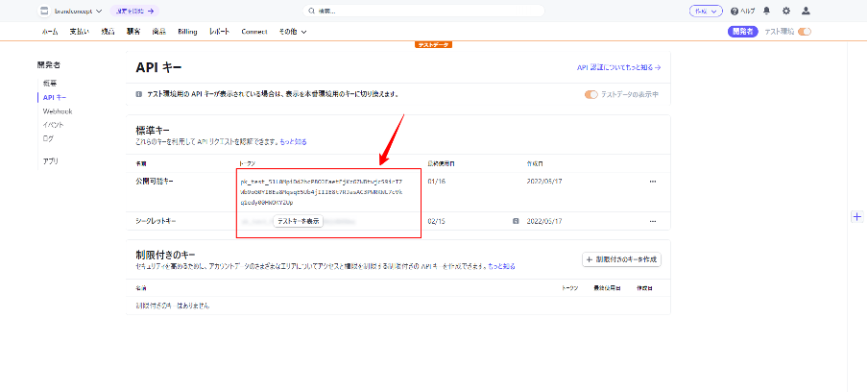Expand the brandconcept account dropdown

click(72, 11)
